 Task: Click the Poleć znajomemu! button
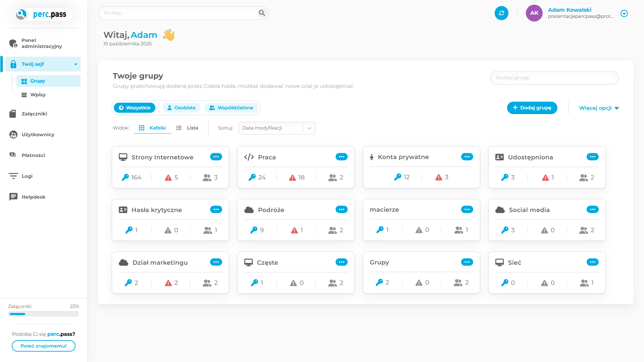click(x=44, y=346)
